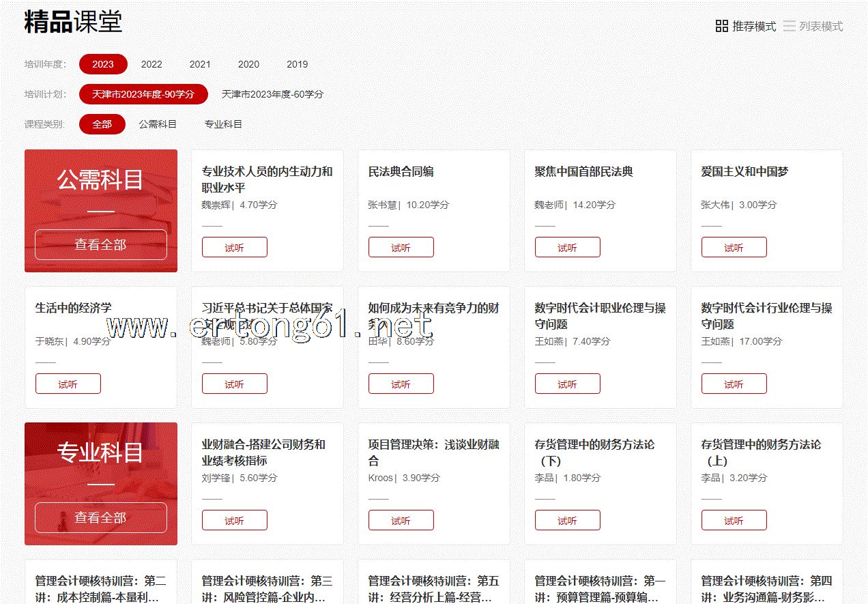
Task: Switch to list mode (列表模式) icon
Action: point(790,27)
